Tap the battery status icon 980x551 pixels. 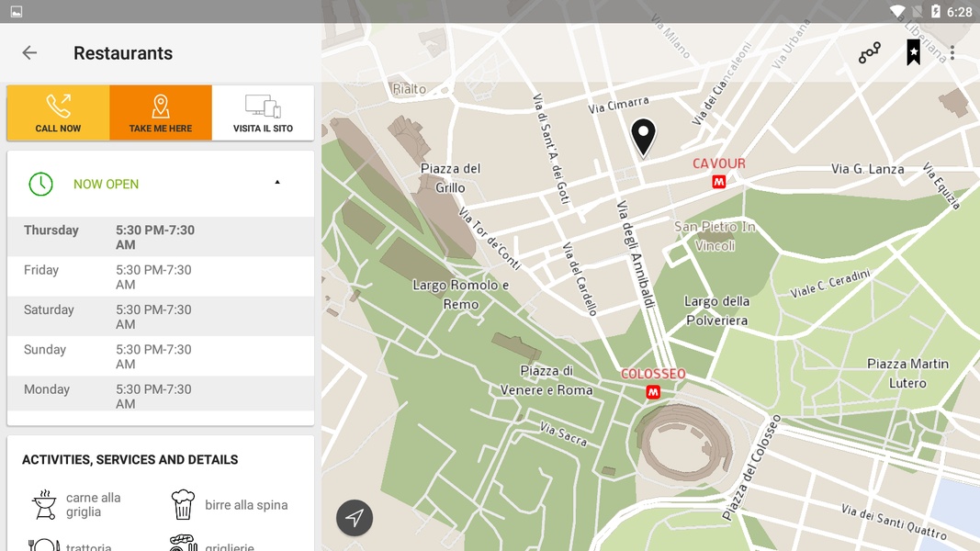click(x=936, y=11)
